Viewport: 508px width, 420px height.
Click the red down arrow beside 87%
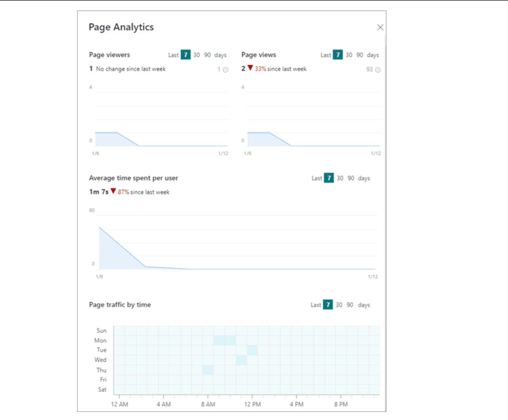pyautogui.click(x=113, y=191)
